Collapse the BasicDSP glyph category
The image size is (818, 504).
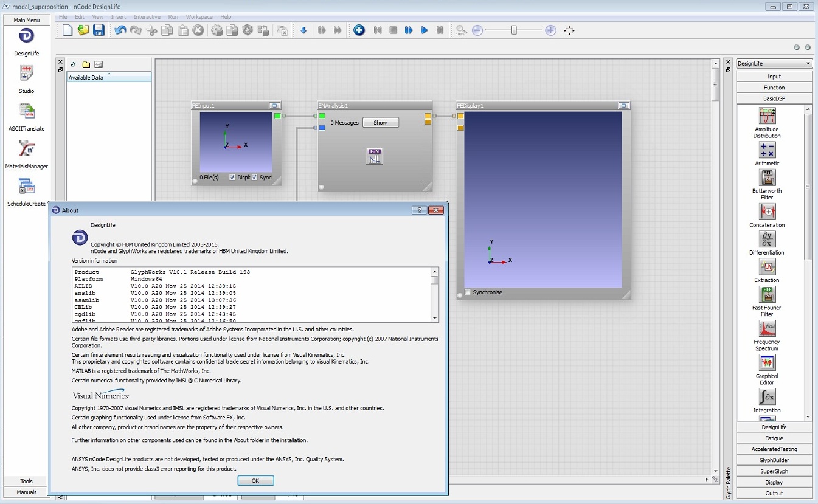[774, 98]
